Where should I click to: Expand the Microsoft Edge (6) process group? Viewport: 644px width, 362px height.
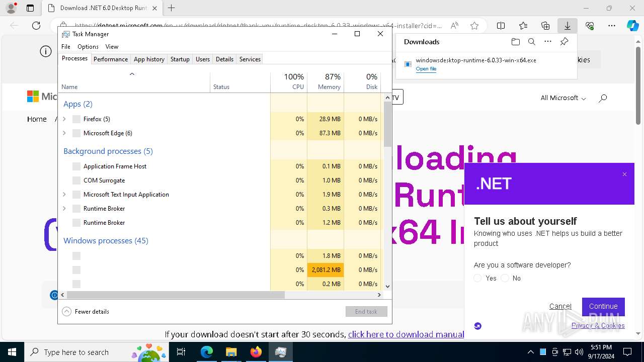(64, 133)
